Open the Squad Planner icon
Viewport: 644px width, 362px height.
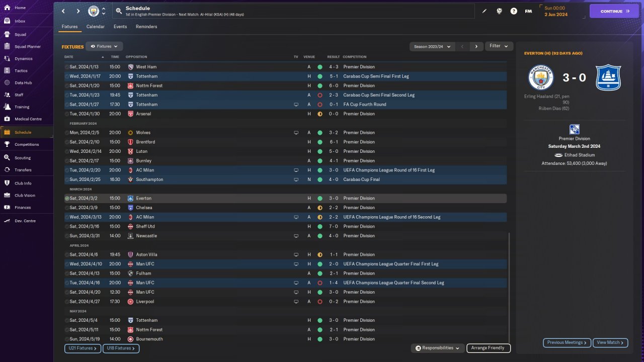pyautogui.click(x=7, y=47)
